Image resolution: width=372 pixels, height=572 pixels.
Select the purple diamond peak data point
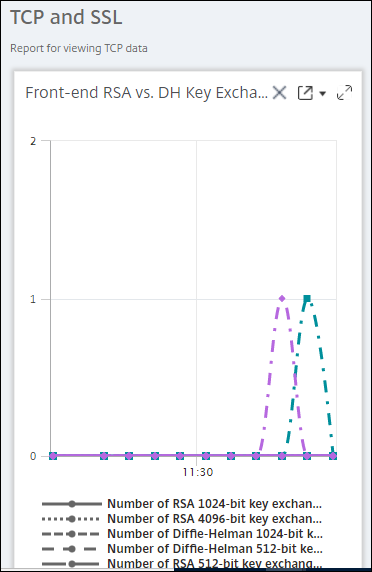tap(282, 298)
